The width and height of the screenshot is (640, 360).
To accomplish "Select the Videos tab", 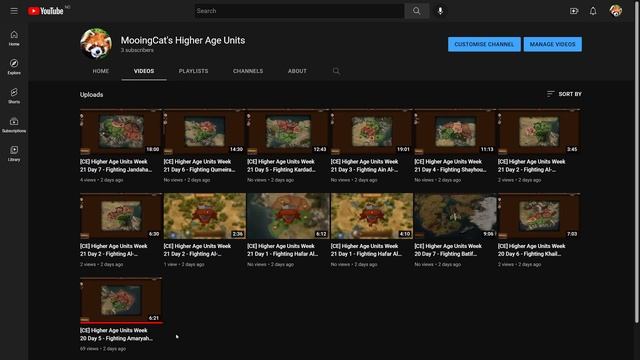I will coord(144,71).
